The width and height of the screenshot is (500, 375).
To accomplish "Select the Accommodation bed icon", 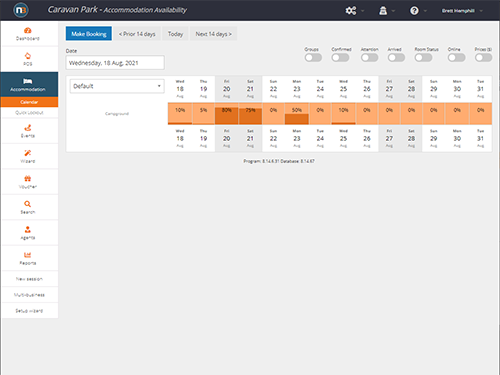I will pyautogui.click(x=28, y=81).
